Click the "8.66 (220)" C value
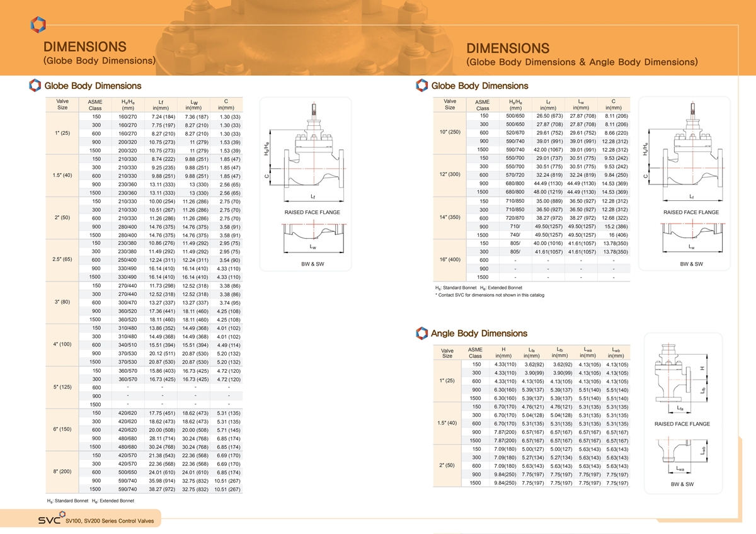This screenshot has height=534, width=756. [x=616, y=133]
